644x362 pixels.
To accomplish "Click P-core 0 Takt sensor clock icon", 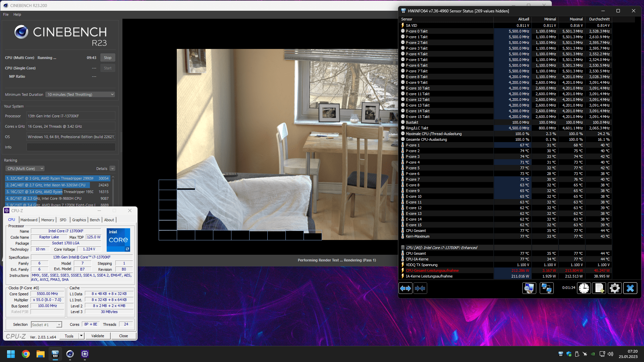I will coord(403,31).
